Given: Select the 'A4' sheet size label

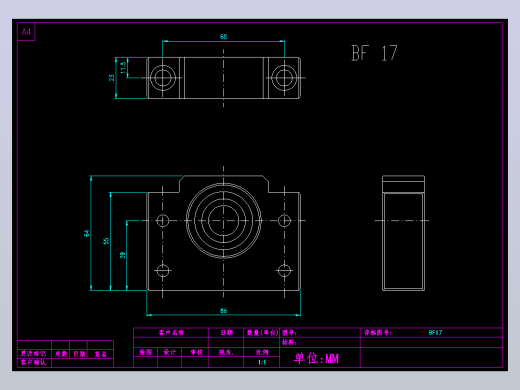Looking at the screenshot, I should point(26,32).
